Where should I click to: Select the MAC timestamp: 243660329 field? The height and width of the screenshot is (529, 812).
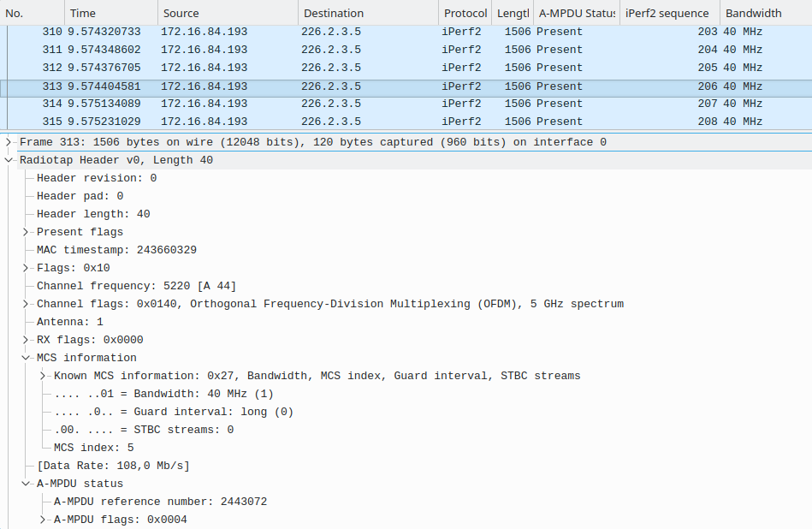[116, 250]
